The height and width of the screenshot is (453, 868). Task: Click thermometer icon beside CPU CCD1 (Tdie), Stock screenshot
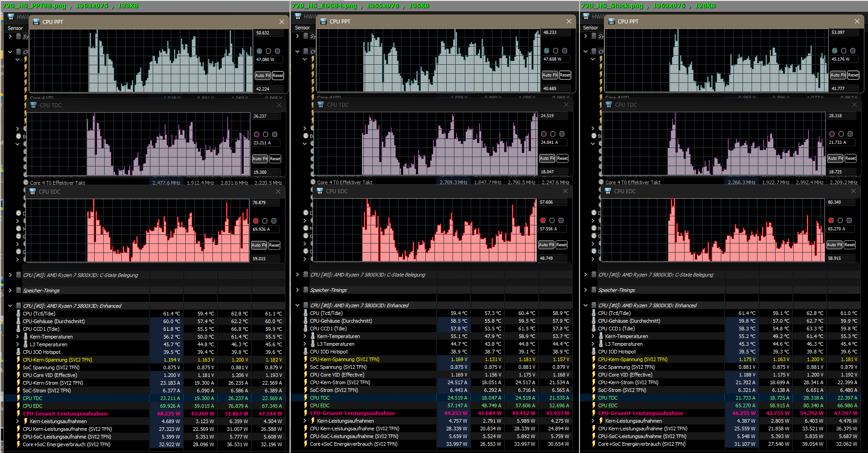(594, 329)
